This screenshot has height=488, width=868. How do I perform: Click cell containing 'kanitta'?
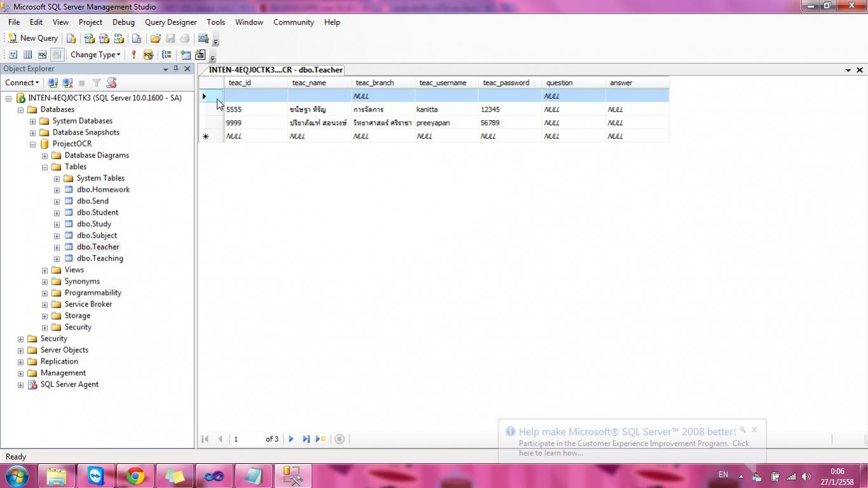tap(447, 109)
